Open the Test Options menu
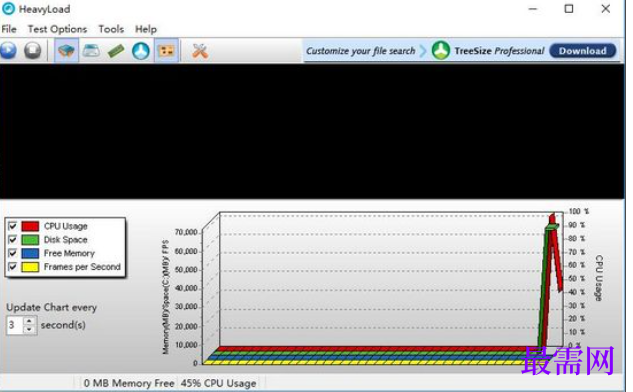This screenshot has height=392, width=633. pos(57,29)
